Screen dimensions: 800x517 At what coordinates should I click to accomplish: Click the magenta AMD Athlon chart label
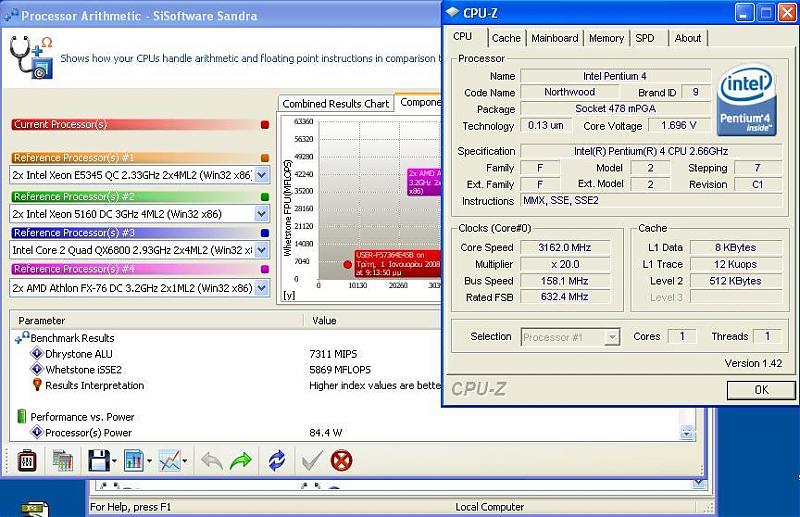tap(424, 182)
